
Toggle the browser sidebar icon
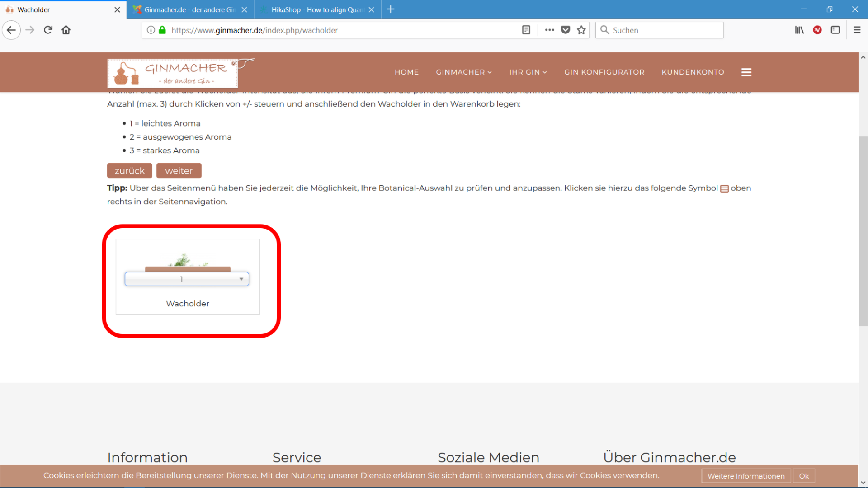tap(835, 30)
